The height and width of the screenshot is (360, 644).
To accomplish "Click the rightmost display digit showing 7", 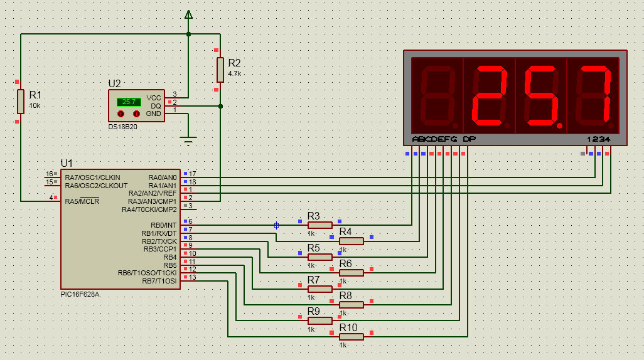I will [593, 95].
